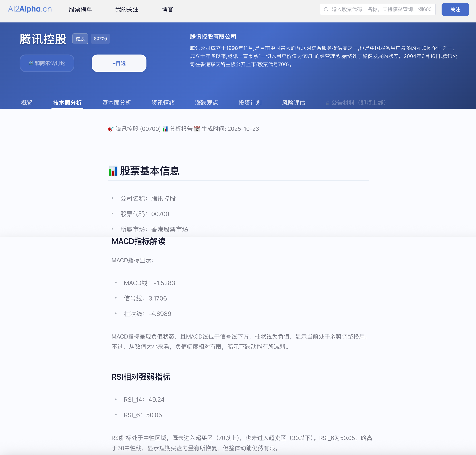Open the 博客 menu item
The image size is (476, 455).
coord(167,9)
